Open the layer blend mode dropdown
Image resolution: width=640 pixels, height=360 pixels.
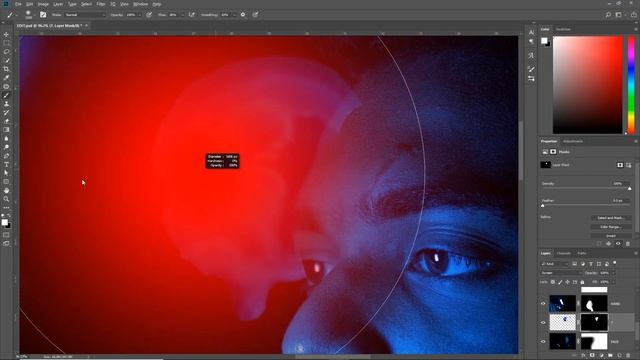pos(561,273)
